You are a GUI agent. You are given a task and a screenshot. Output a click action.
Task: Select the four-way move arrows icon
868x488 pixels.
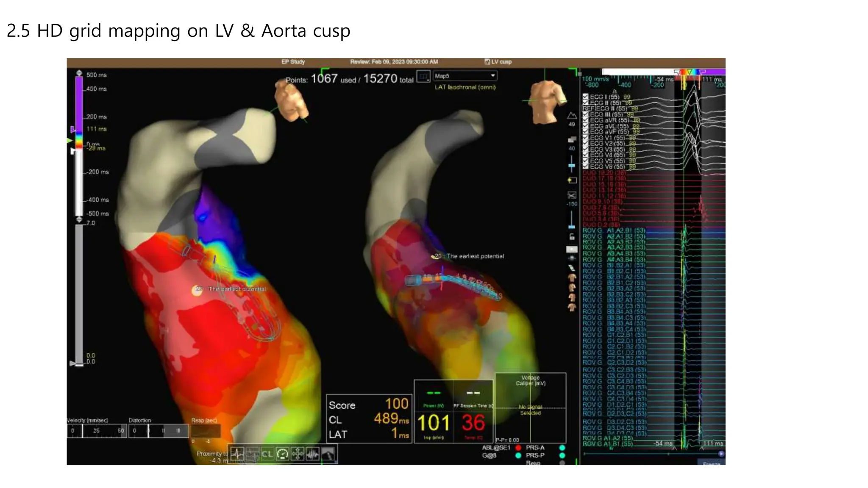[x=298, y=454]
